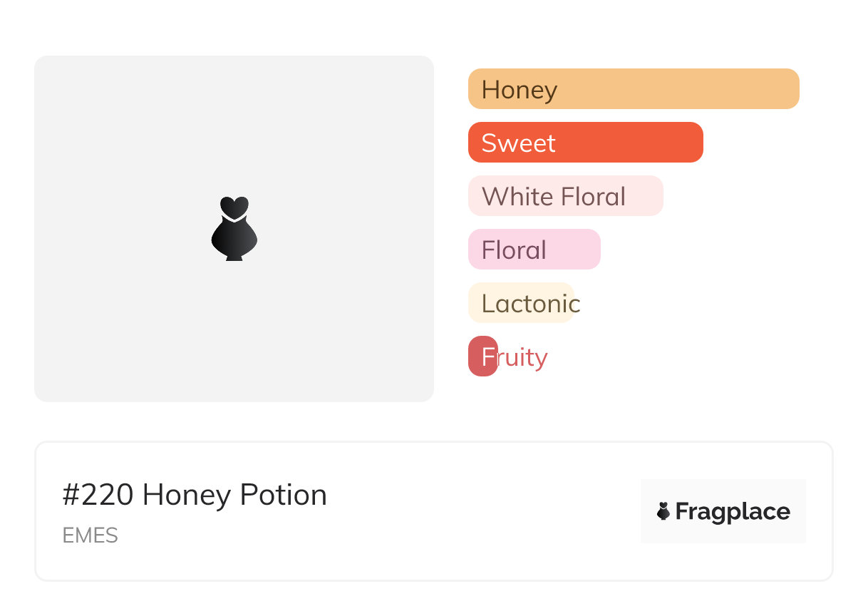The image size is (868, 616).
Task: Click the "Lactonic" label text
Action: click(x=531, y=304)
